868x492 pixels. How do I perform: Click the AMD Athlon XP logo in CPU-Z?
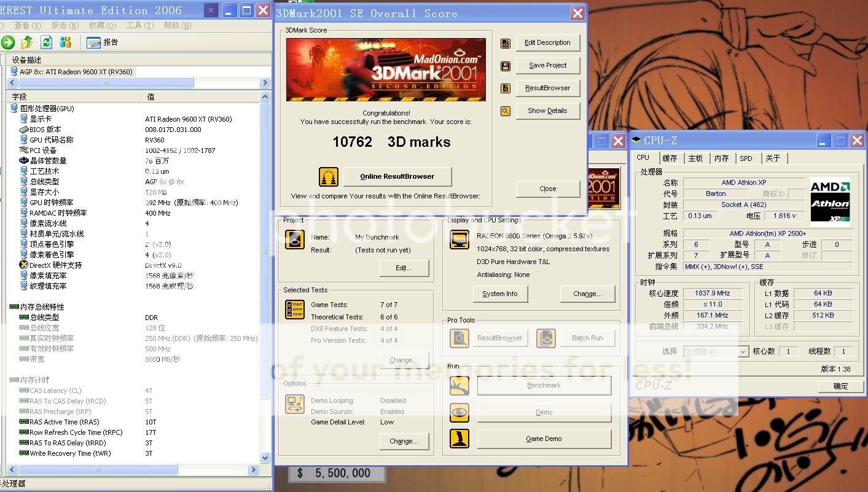[x=830, y=201]
